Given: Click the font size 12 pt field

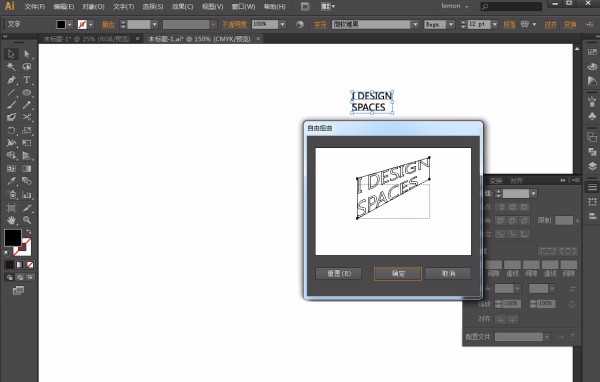Looking at the screenshot, I should pyautogui.click(x=479, y=24).
